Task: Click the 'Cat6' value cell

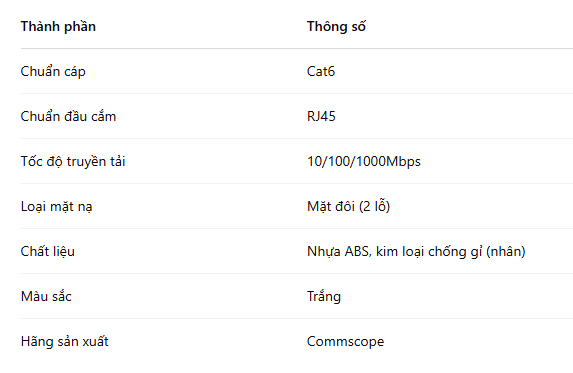Action: [x=320, y=71]
